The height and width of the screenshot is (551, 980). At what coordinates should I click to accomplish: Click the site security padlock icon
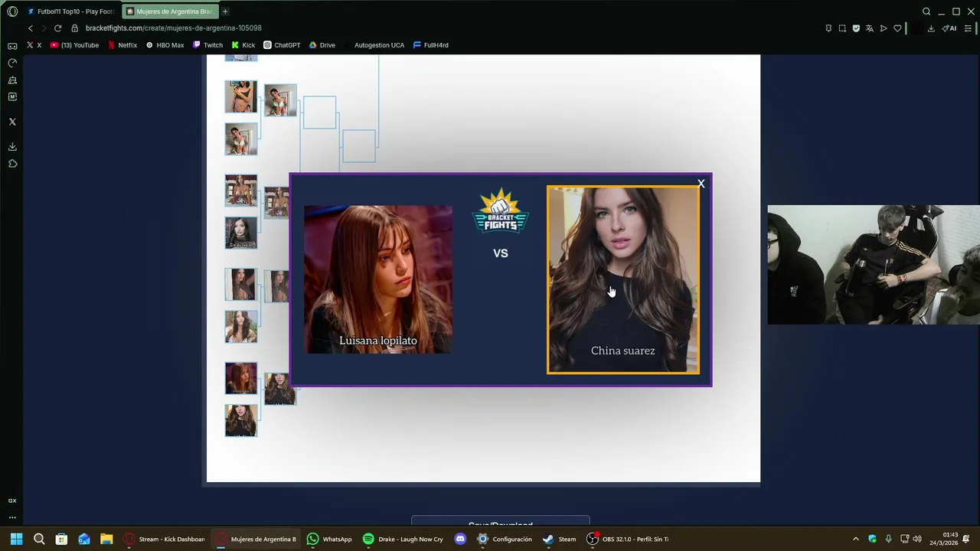click(74, 28)
